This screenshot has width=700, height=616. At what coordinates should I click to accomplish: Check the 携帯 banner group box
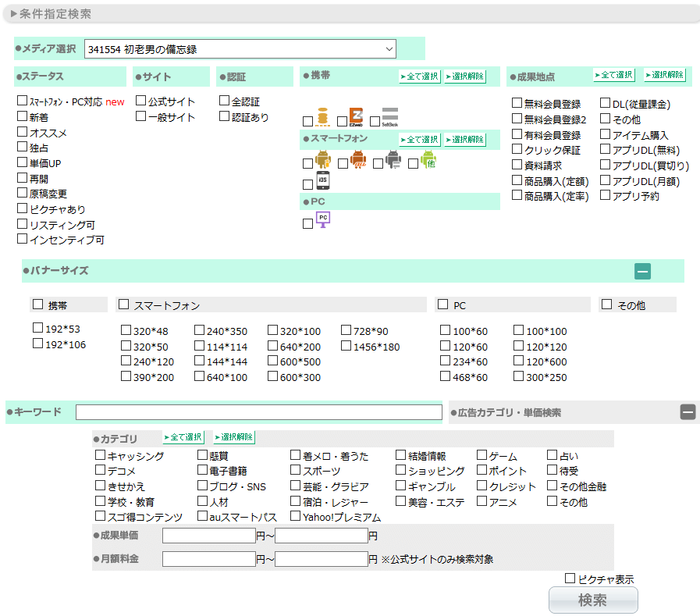[x=38, y=304]
